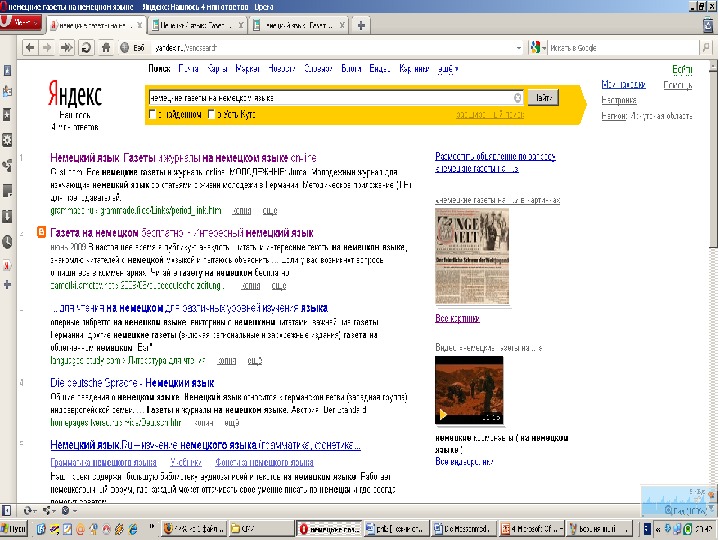
Task: Expand 'ещё' under the language-study.com result
Action: pos(255,361)
